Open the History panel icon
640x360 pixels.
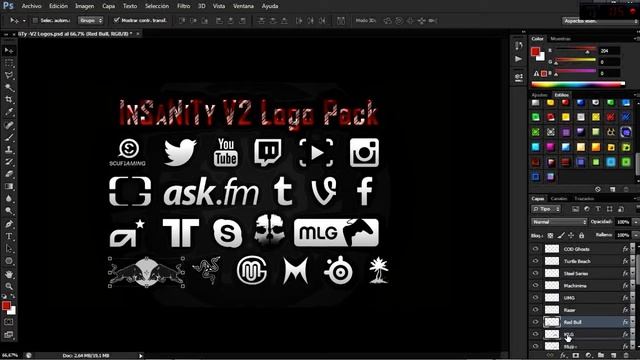[518, 46]
